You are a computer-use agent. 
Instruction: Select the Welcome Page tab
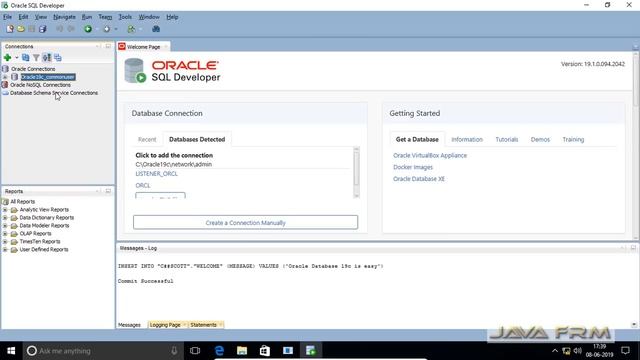click(143, 47)
